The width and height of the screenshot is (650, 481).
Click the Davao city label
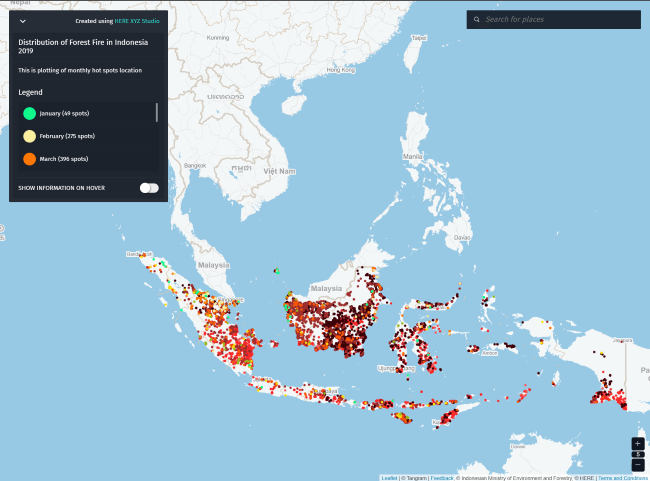[x=462, y=238]
